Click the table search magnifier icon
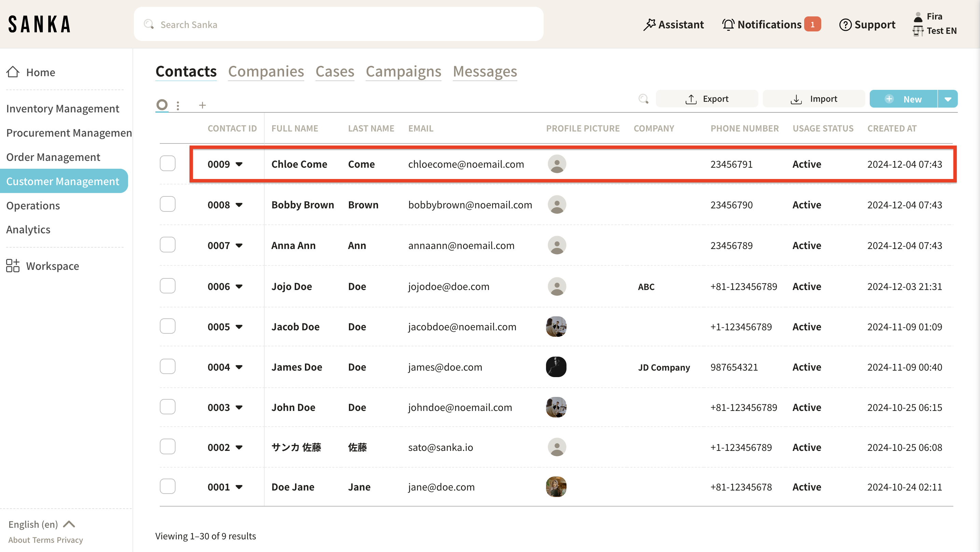 pyautogui.click(x=643, y=99)
